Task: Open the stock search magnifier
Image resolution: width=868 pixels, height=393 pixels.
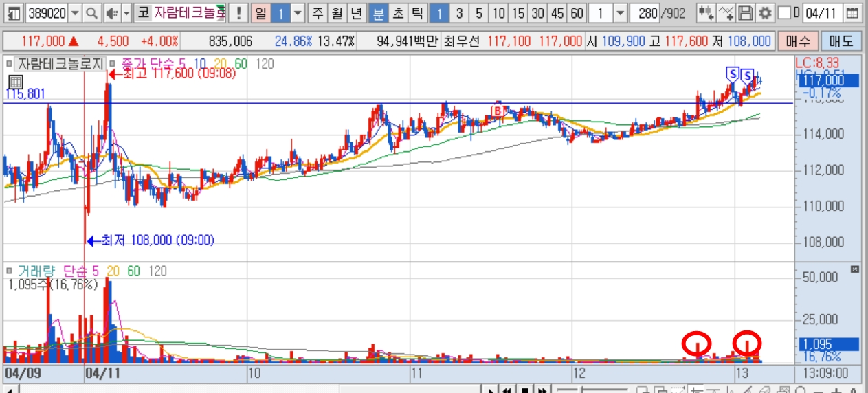Action: (x=91, y=12)
